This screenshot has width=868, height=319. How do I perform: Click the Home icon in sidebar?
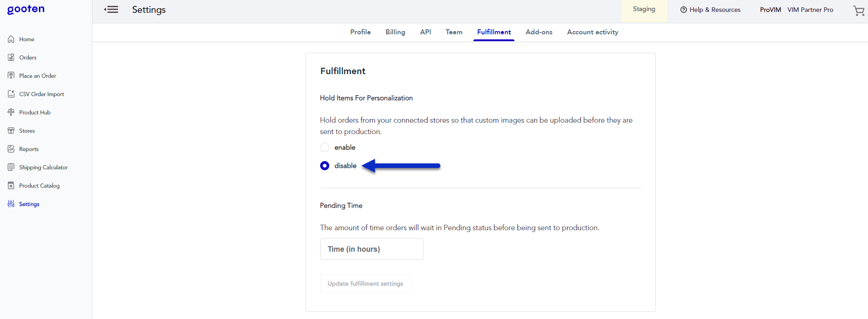11,39
